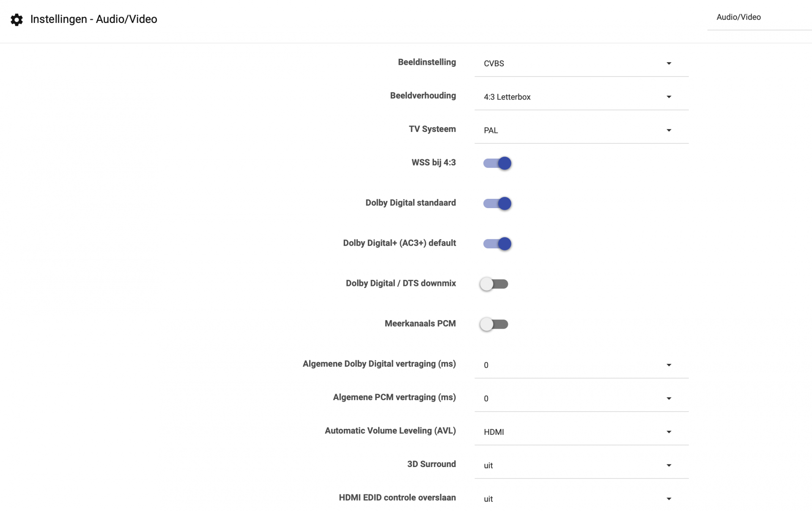Click the Automatic Volume Leveling dropdown arrow

pyautogui.click(x=669, y=431)
